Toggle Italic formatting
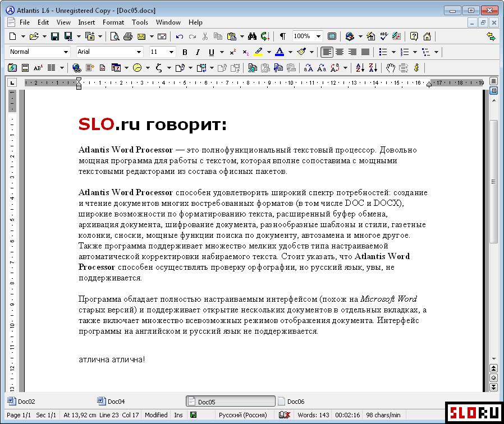Screen dimensions: 504x424 point(198,52)
